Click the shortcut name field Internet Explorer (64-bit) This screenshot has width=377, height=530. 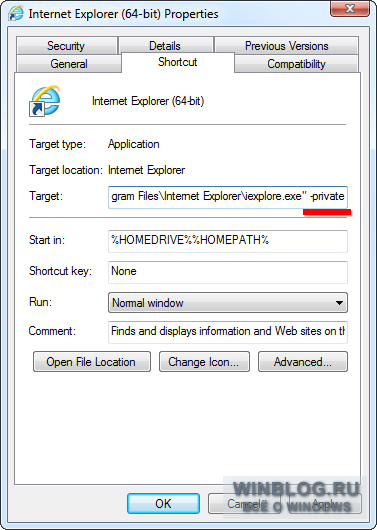pos(148,101)
